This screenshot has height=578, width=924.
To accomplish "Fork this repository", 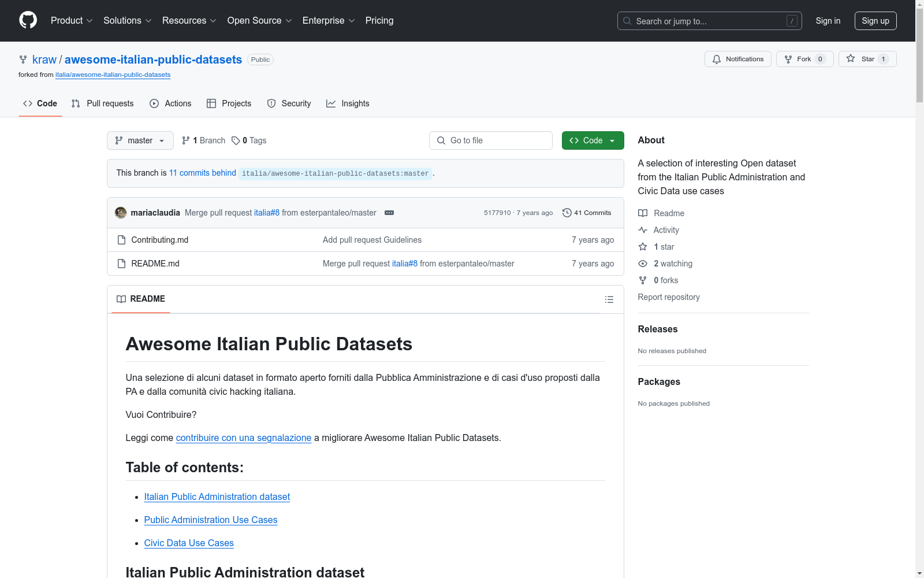I will point(805,59).
